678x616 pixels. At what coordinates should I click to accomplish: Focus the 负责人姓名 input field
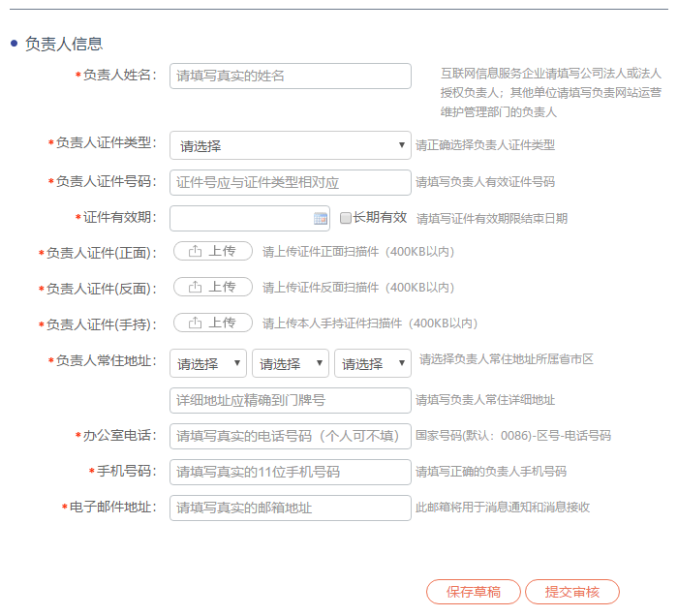click(x=290, y=76)
